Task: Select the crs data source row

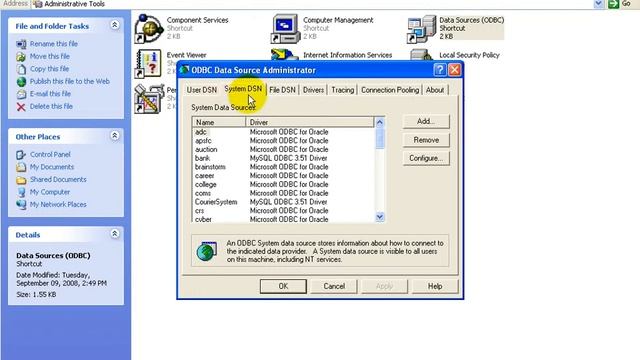Action: pyautogui.click(x=283, y=211)
